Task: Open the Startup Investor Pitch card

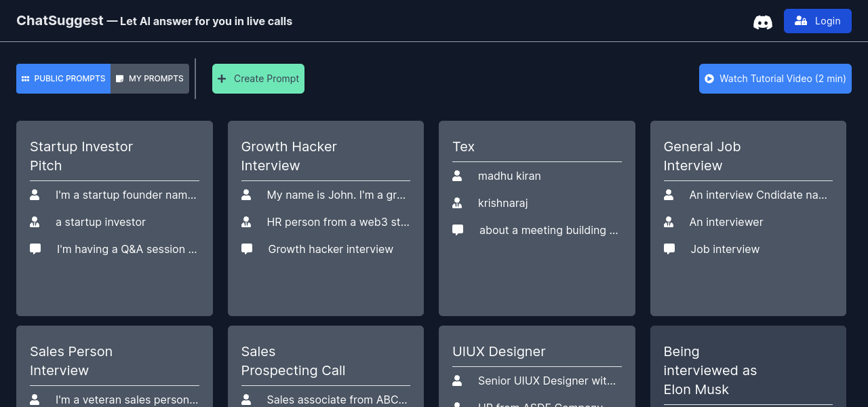Action: tap(114, 285)
